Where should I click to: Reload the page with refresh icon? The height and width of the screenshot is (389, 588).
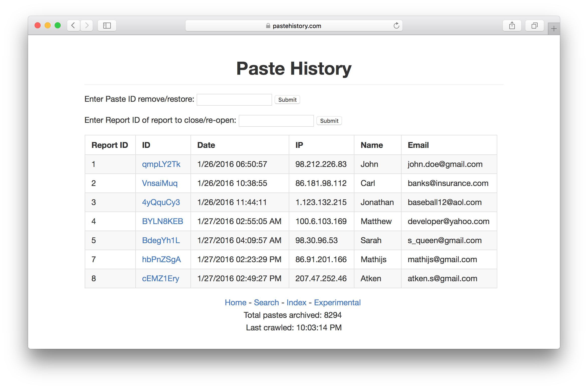pyautogui.click(x=396, y=26)
